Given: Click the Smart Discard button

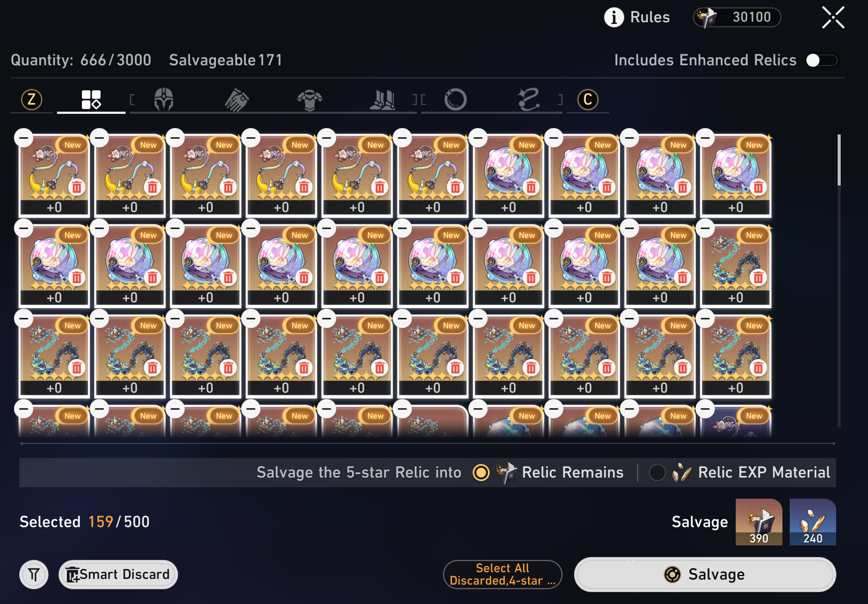Looking at the screenshot, I should (x=118, y=575).
